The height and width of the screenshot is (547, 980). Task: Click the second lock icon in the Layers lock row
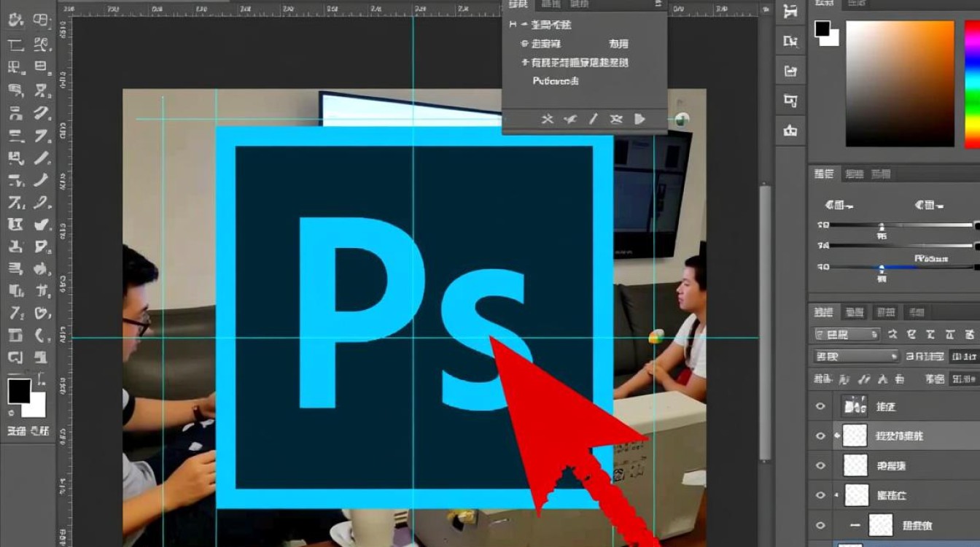pos(864,379)
